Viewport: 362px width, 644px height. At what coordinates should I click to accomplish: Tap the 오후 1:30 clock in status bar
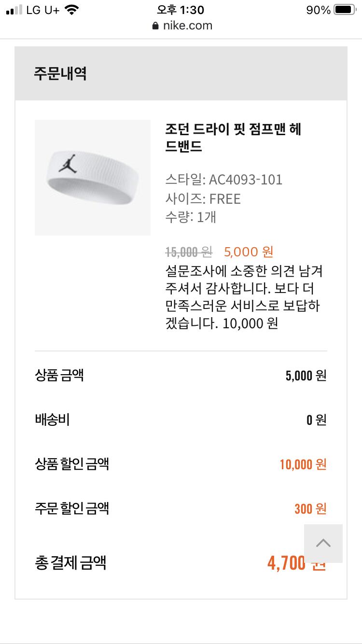pos(181,10)
